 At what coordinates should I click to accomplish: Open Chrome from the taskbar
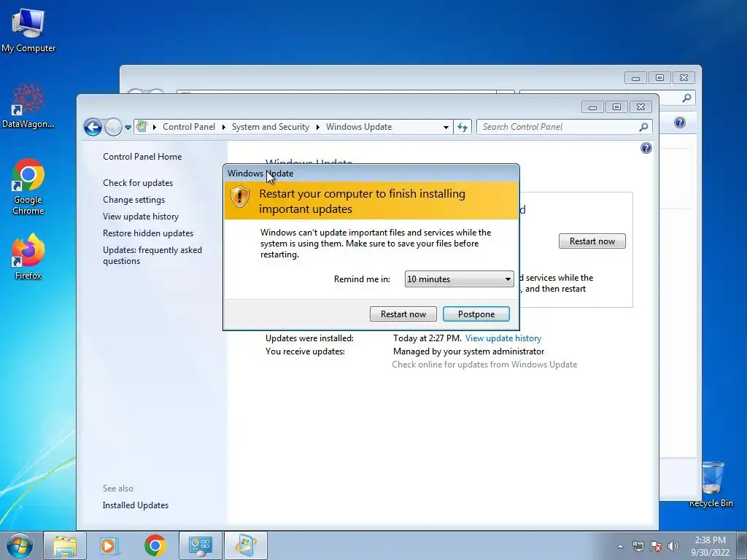(x=155, y=545)
